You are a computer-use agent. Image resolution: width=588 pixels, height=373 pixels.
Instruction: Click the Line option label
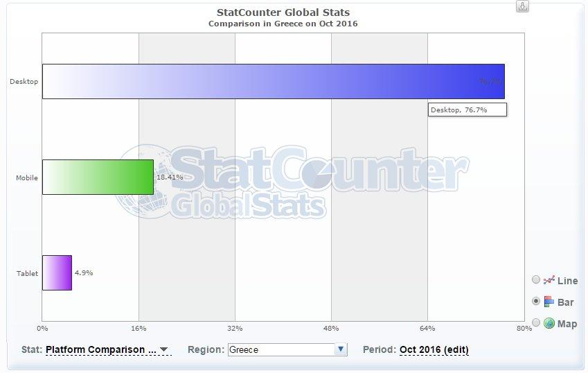[567, 281]
